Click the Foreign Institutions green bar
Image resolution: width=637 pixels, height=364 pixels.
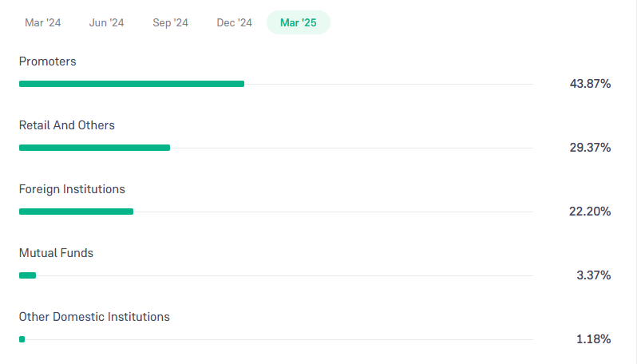(x=77, y=212)
